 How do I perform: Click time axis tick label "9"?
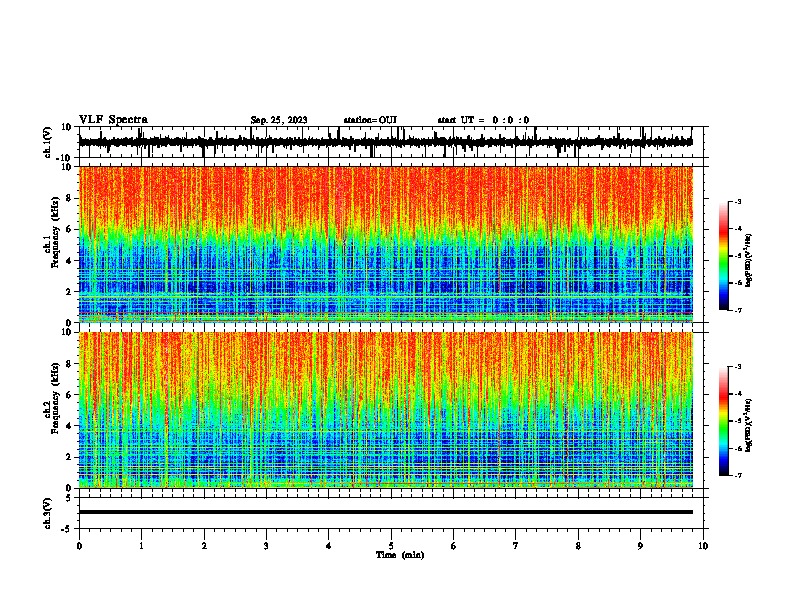tap(640, 546)
